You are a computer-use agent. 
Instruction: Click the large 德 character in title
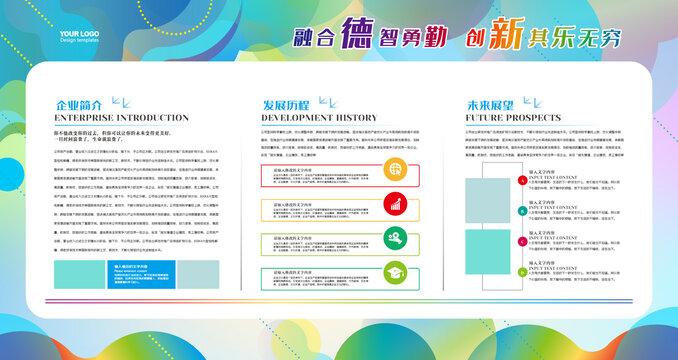[x=357, y=33]
